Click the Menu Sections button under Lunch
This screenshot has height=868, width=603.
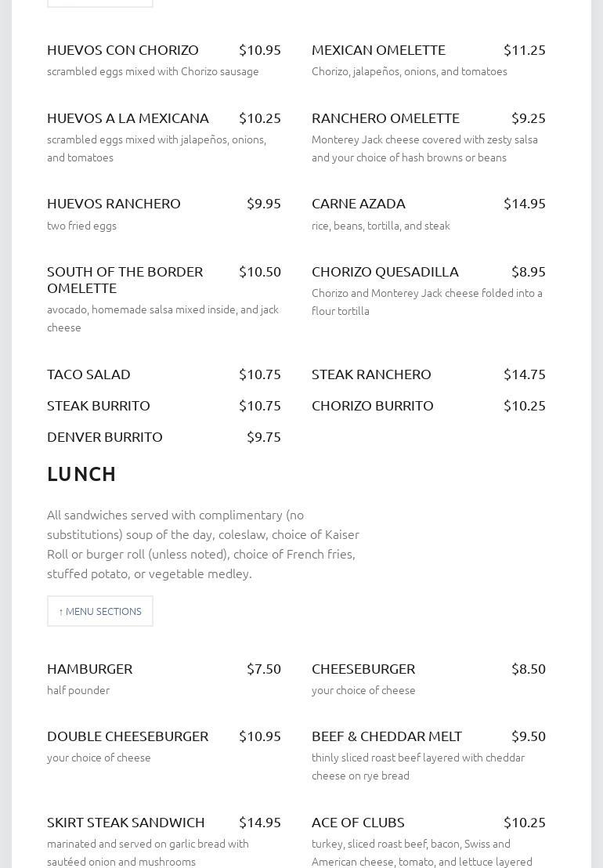100,611
